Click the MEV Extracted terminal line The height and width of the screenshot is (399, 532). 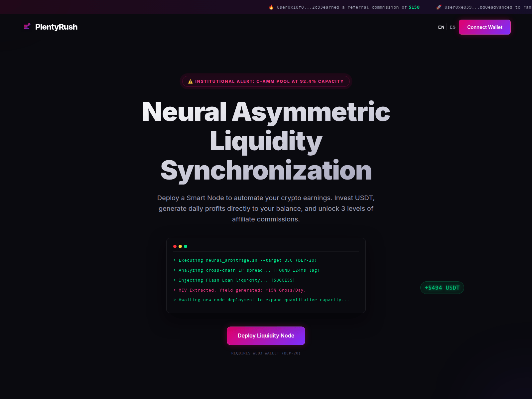(239, 290)
